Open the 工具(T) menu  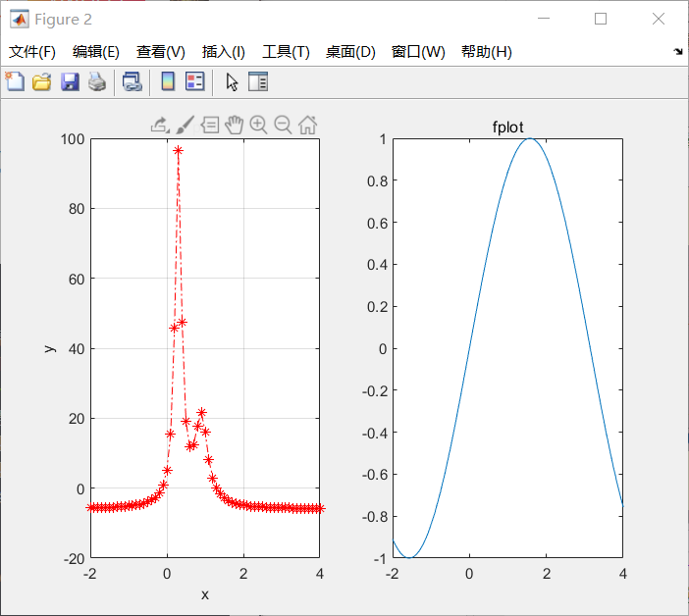click(286, 52)
